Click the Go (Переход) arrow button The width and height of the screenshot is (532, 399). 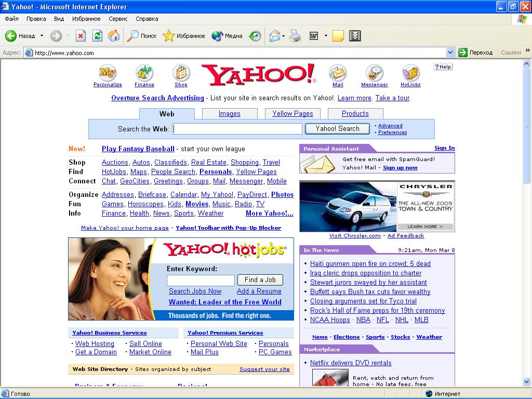[x=475, y=52]
